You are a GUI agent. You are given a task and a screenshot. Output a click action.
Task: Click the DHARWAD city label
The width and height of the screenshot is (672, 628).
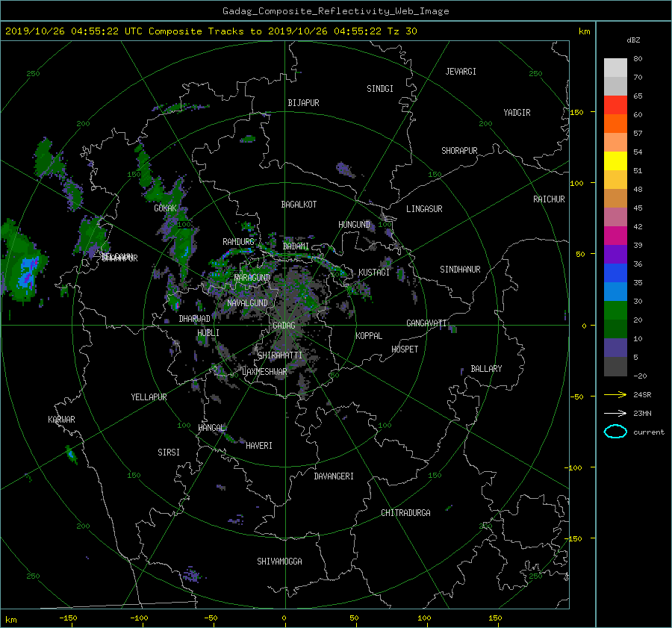[x=194, y=319]
